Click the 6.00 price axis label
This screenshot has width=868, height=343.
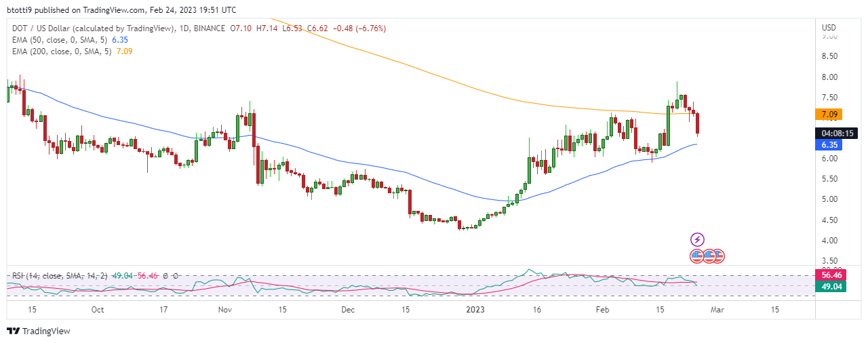pyautogui.click(x=830, y=159)
